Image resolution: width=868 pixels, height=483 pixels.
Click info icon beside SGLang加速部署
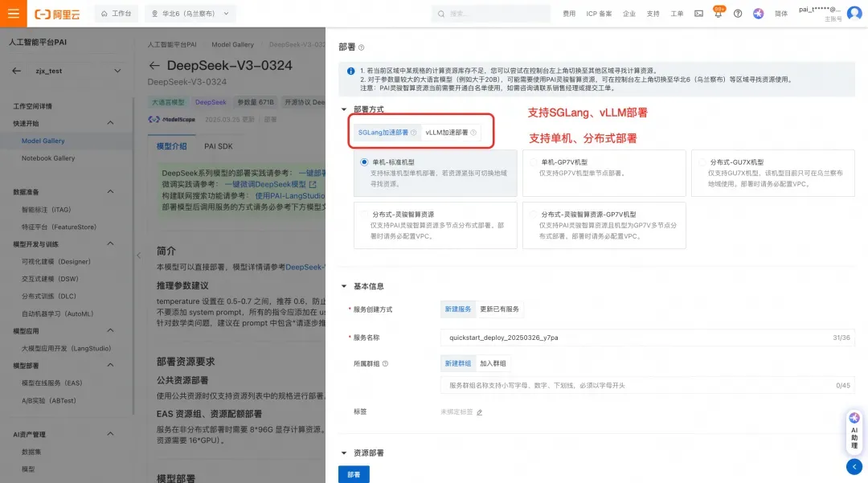414,133
